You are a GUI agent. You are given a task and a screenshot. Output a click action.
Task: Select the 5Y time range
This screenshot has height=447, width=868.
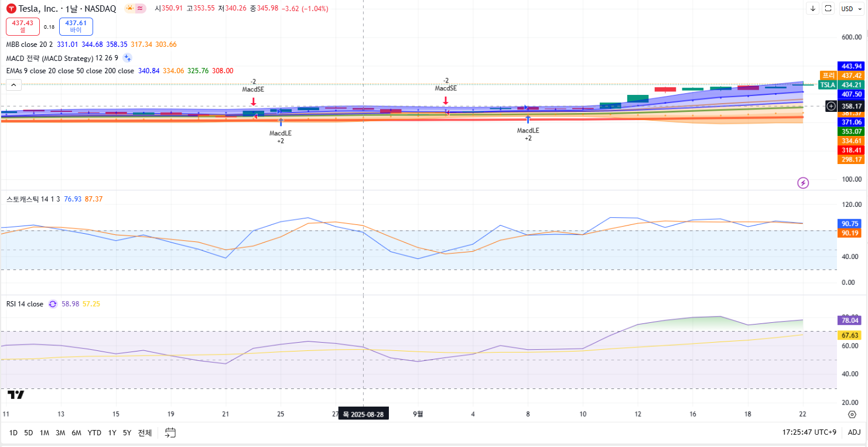[127, 433]
